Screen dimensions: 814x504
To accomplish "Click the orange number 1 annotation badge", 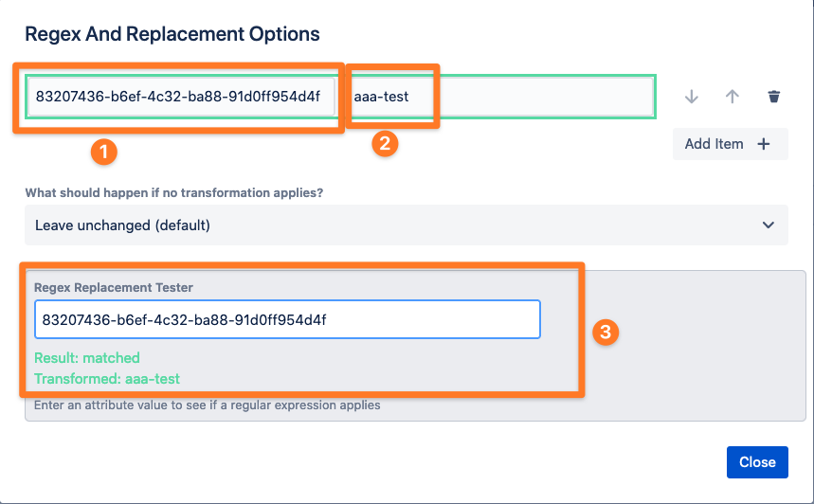I will click(104, 153).
